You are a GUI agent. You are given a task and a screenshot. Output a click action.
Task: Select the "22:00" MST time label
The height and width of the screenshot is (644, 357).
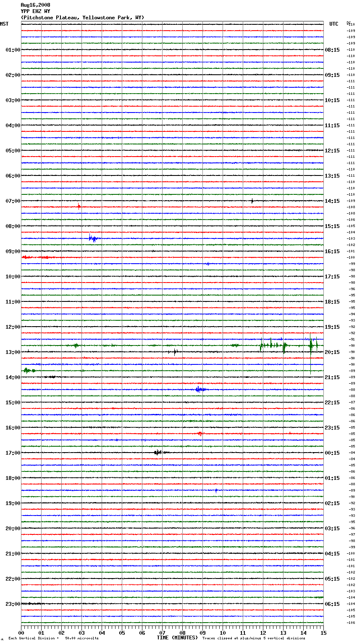click(x=13, y=579)
